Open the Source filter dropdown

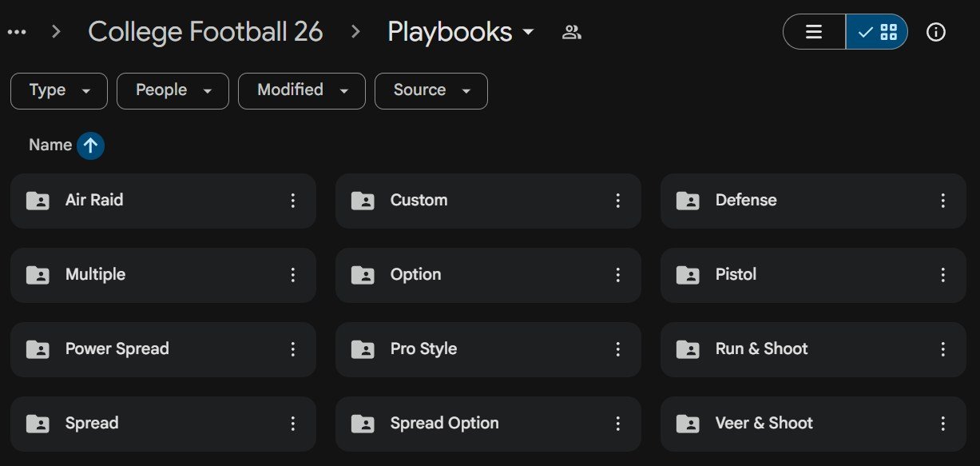pyautogui.click(x=431, y=90)
